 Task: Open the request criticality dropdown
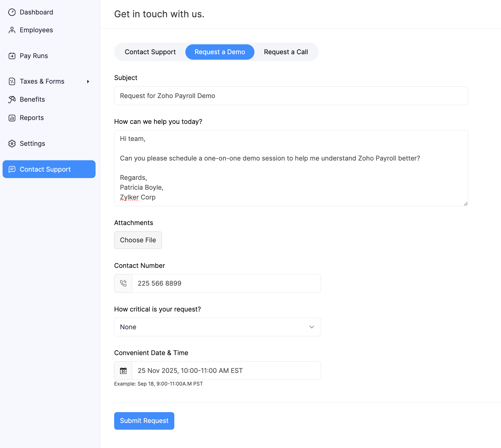click(x=217, y=327)
